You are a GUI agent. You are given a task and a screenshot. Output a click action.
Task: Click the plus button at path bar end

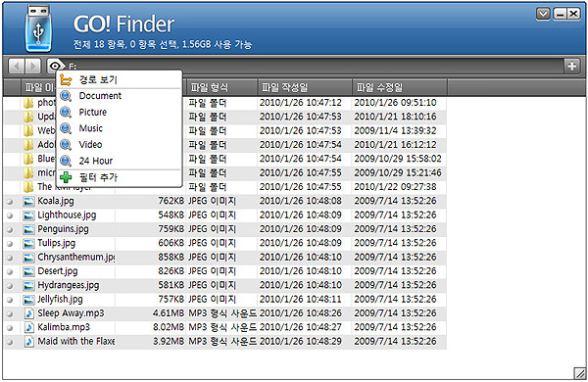click(572, 67)
